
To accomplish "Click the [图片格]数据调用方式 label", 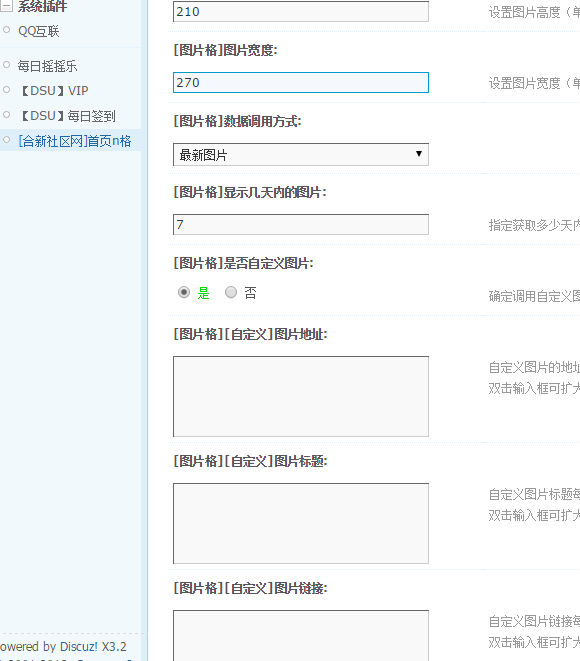I will (237, 121).
